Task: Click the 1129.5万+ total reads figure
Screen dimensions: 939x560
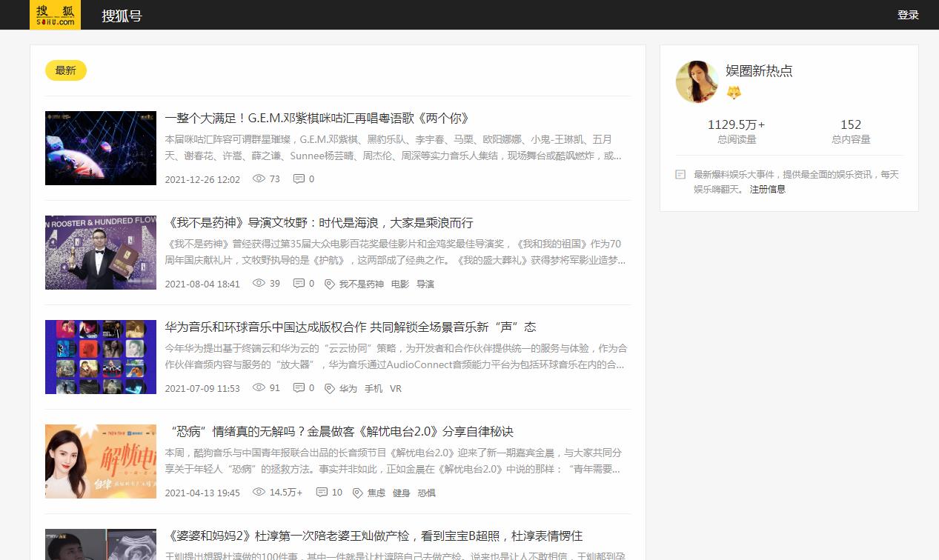Action: pyautogui.click(x=737, y=124)
